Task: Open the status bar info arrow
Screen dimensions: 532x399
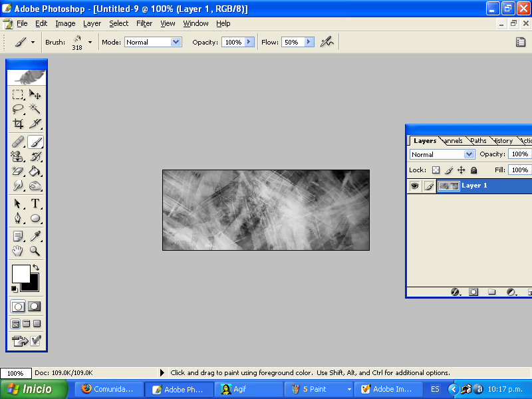Action: (x=162, y=373)
